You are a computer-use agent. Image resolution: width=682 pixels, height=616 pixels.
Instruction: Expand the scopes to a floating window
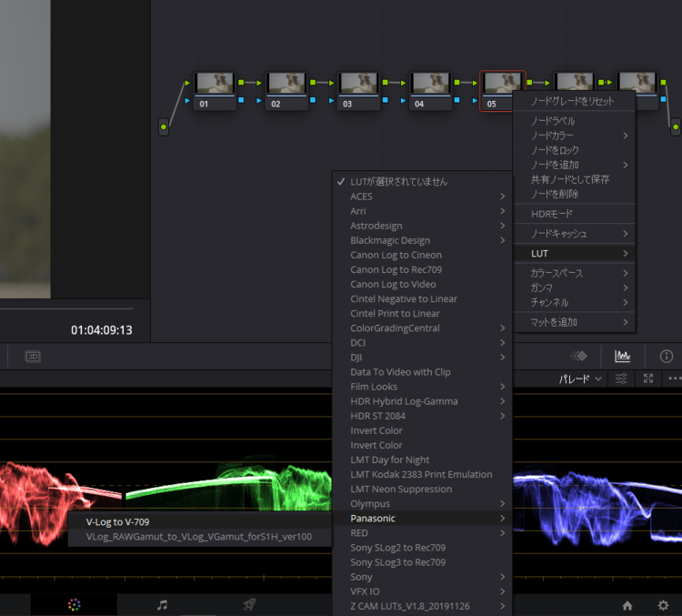tap(648, 379)
